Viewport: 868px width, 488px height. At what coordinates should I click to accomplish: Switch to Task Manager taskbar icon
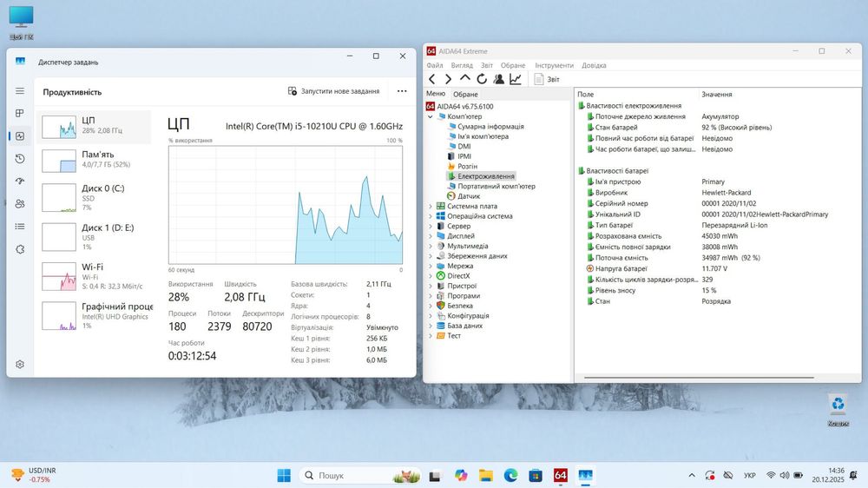[x=585, y=475]
